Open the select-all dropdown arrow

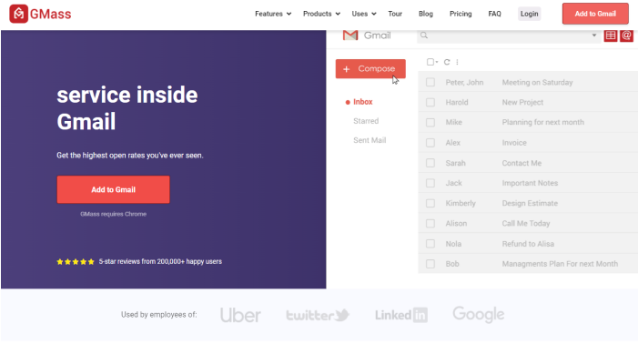click(x=437, y=62)
